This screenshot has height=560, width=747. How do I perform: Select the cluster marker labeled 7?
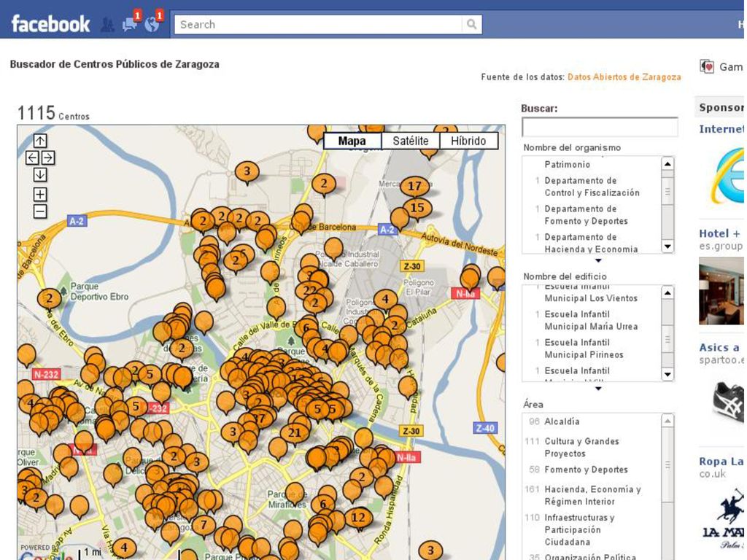(x=204, y=526)
